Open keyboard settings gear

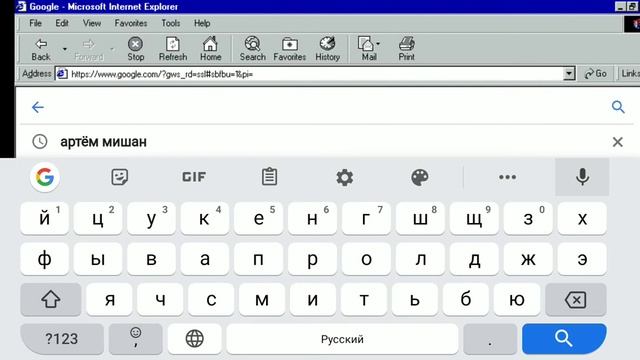pos(344,178)
